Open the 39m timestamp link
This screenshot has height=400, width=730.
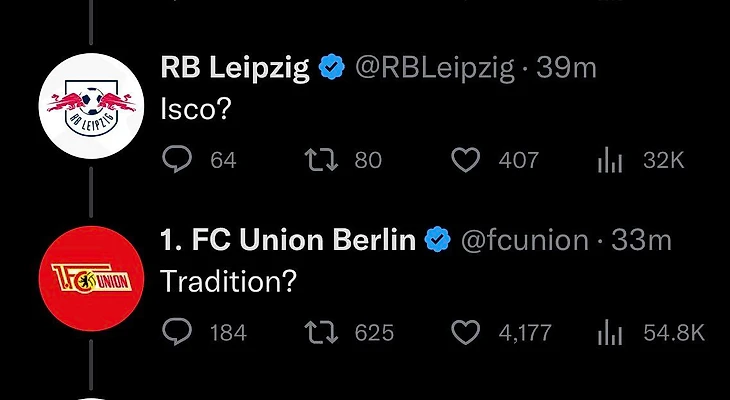(x=567, y=68)
